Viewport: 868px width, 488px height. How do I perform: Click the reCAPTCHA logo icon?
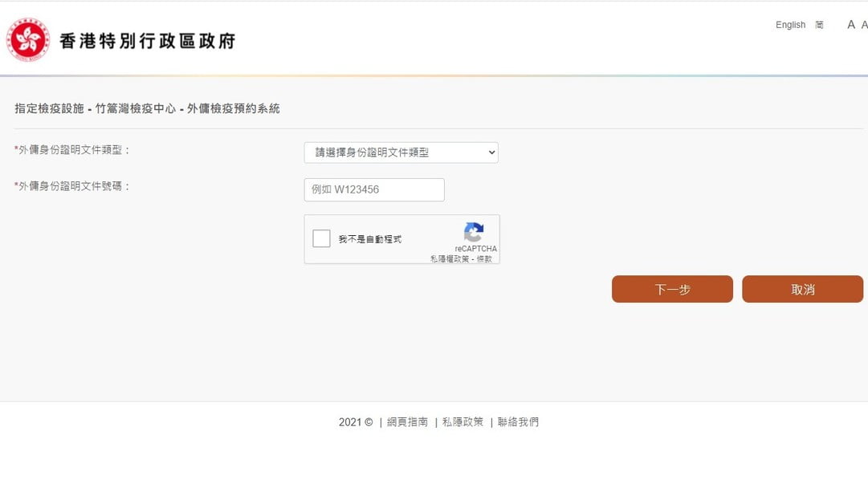point(474,233)
